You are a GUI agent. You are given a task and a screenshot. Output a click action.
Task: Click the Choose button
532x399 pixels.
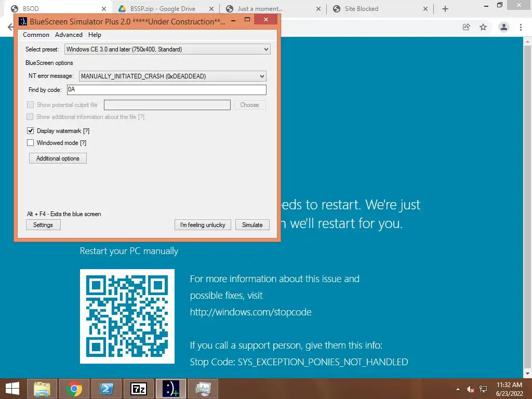click(250, 105)
